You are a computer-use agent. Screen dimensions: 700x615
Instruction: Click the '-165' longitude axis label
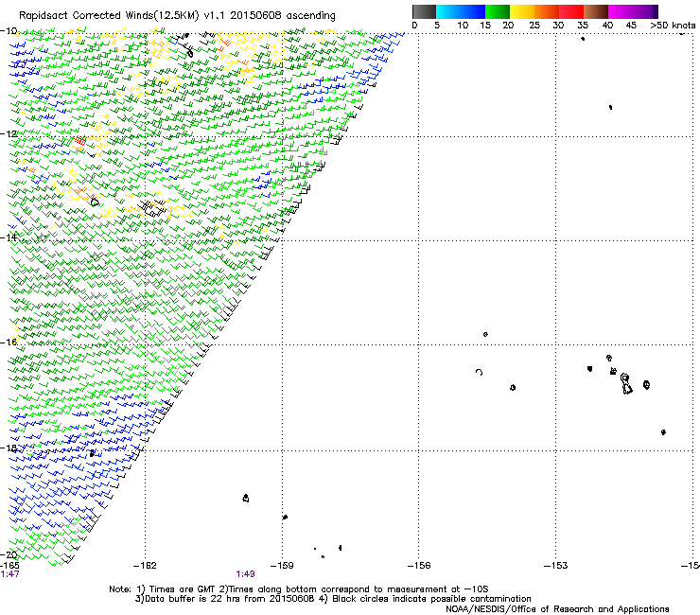click(x=9, y=565)
